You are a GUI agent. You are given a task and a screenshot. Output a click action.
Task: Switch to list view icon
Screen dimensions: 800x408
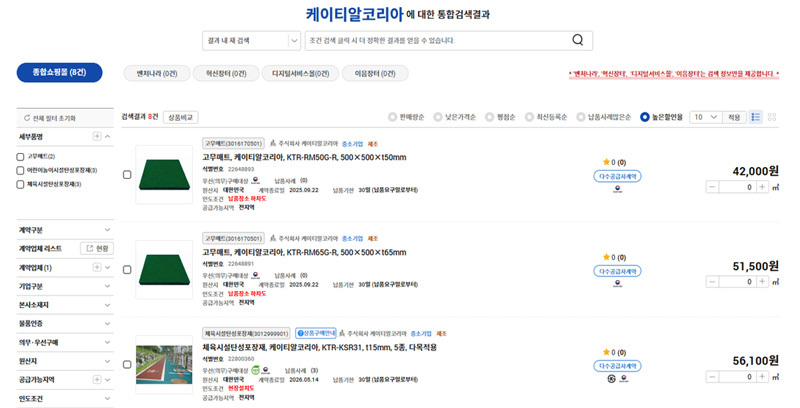click(x=756, y=117)
